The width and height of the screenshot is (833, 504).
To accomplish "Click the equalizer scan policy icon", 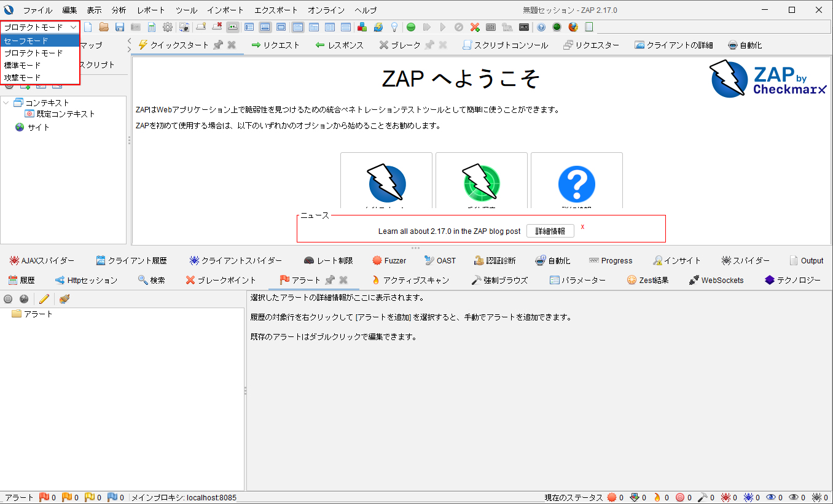I will (491, 27).
